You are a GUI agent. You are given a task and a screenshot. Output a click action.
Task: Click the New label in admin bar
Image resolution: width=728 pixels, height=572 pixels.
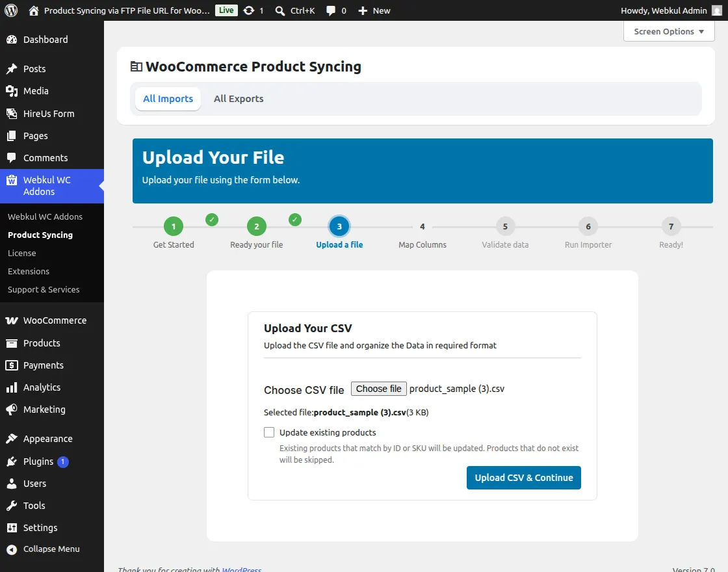pyautogui.click(x=382, y=10)
